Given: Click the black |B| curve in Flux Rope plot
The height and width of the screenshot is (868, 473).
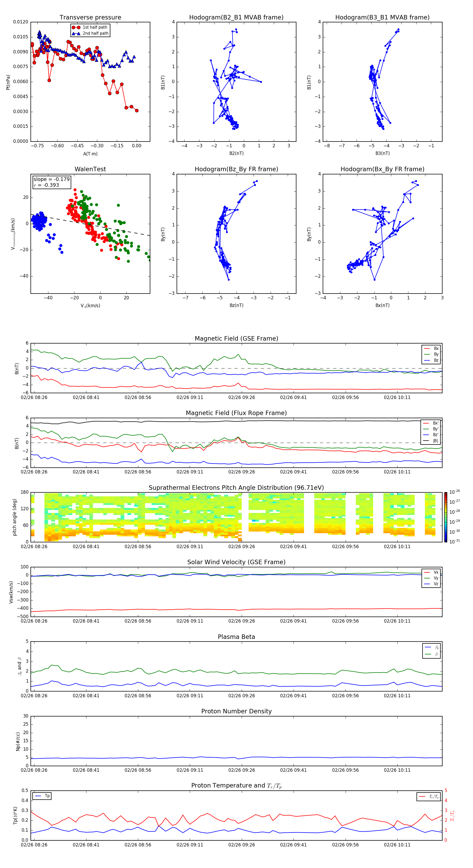Looking at the screenshot, I should point(236,421).
